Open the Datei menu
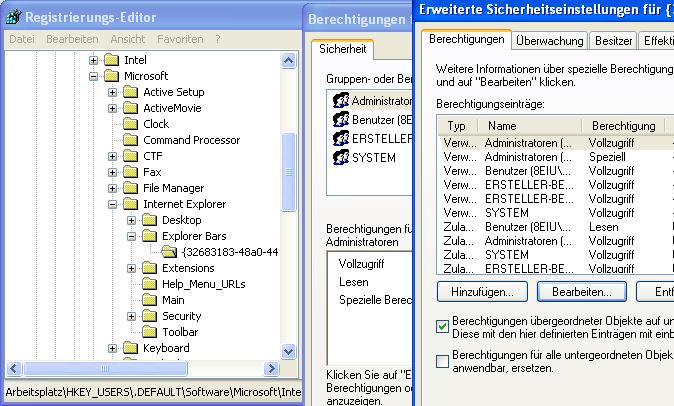This screenshot has width=674, height=406. 22,39
